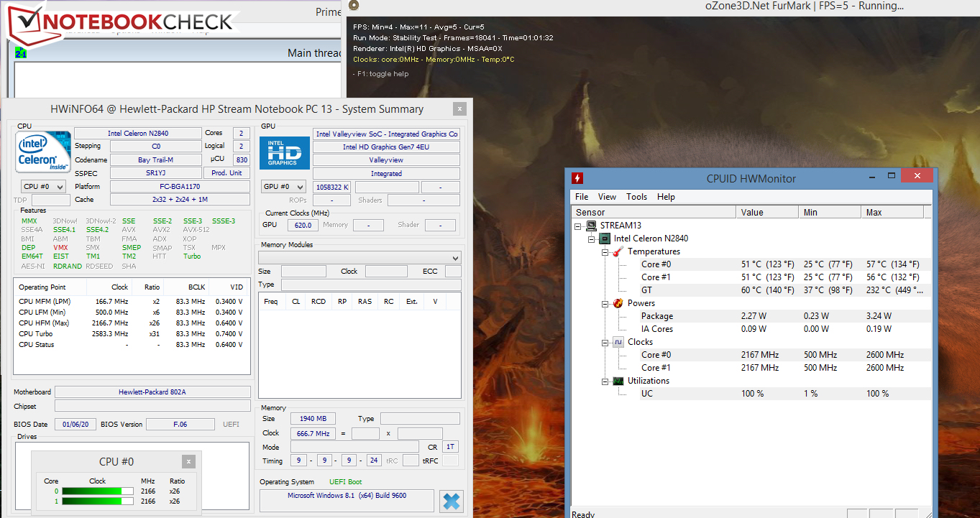Image resolution: width=980 pixels, height=518 pixels.
Task: Click the Prod. Unit button
Action: coord(226,173)
